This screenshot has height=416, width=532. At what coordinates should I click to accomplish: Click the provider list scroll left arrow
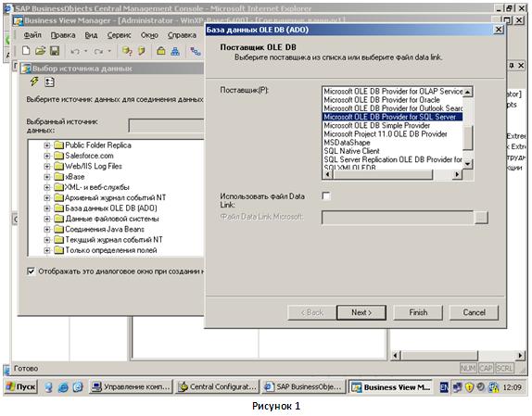327,174
